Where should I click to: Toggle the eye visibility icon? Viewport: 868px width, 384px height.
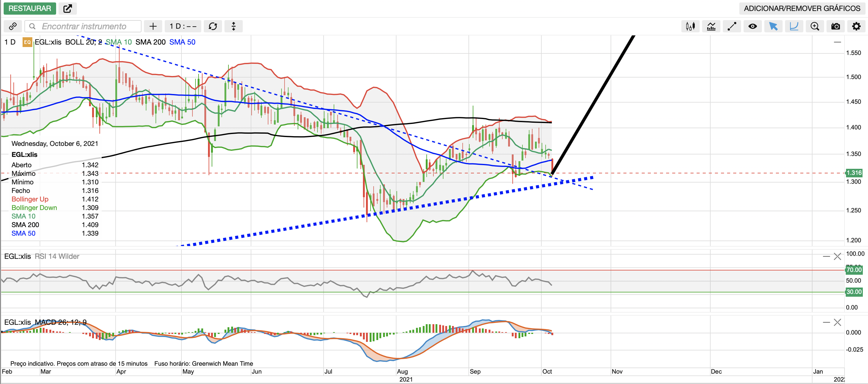[x=752, y=26]
